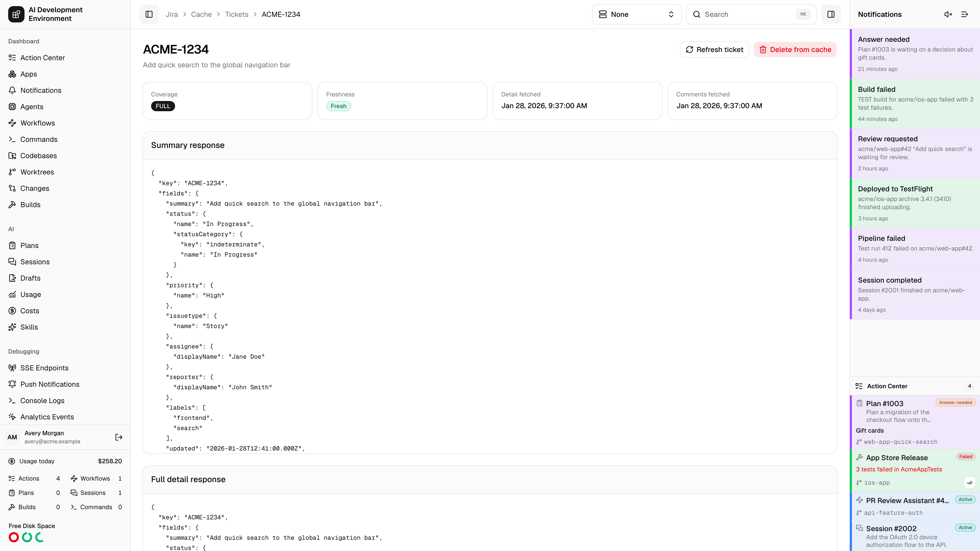Screen dimensions: 980x551
Task: Go to Tickets breadcrumb link
Action: (x=236, y=15)
